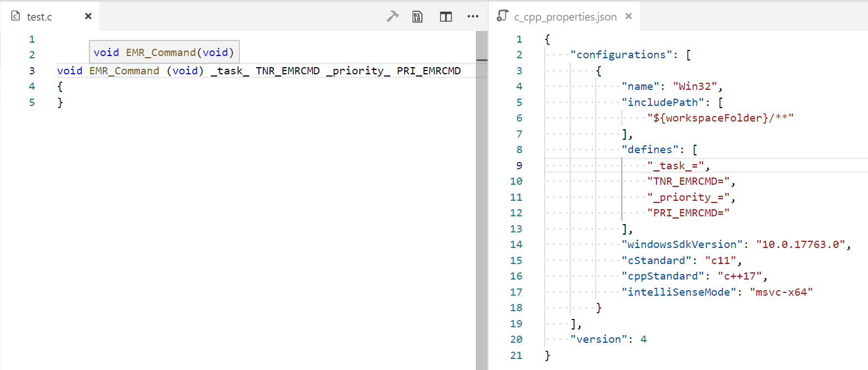Open the More Actions ellipsis menu
Image resolution: width=868 pixels, height=370 pixels.
coord(473,16)
